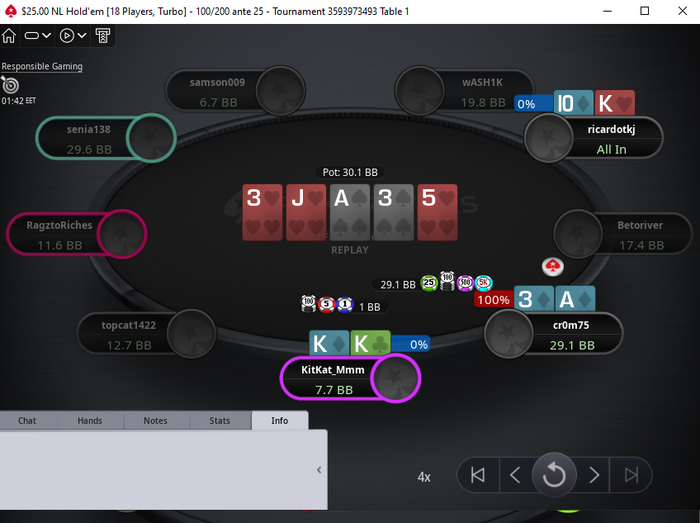Step back one action in replay

tap(515, 475)
